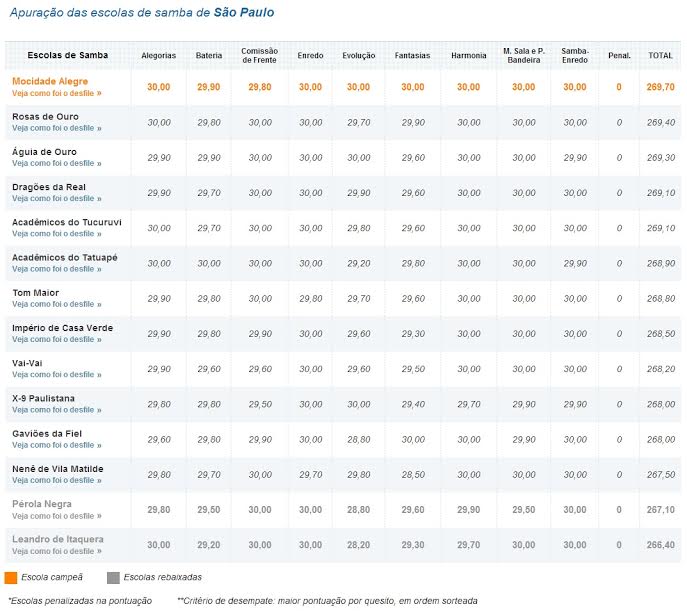Image resolution: width=687 pixels, height=611 pixels.
Task: Select the Samba-Enredo column header
Action: [x=575, y=55]
